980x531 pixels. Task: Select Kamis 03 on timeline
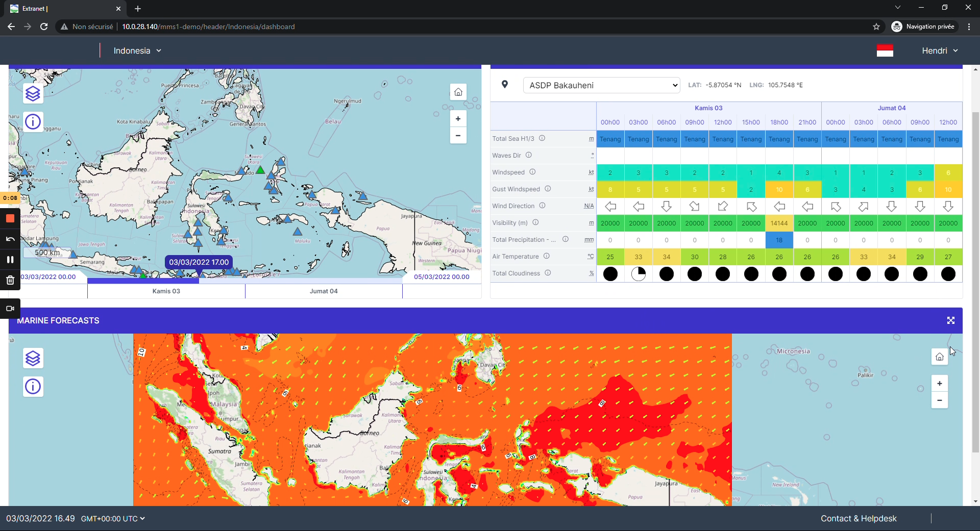click(166, 291)
